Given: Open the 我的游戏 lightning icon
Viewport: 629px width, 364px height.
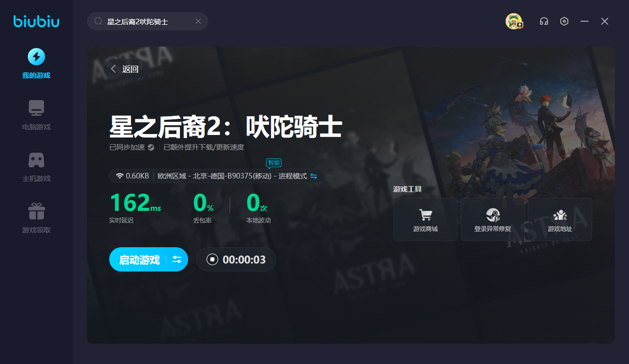Looking at the screenshot, I should [36, 57].
